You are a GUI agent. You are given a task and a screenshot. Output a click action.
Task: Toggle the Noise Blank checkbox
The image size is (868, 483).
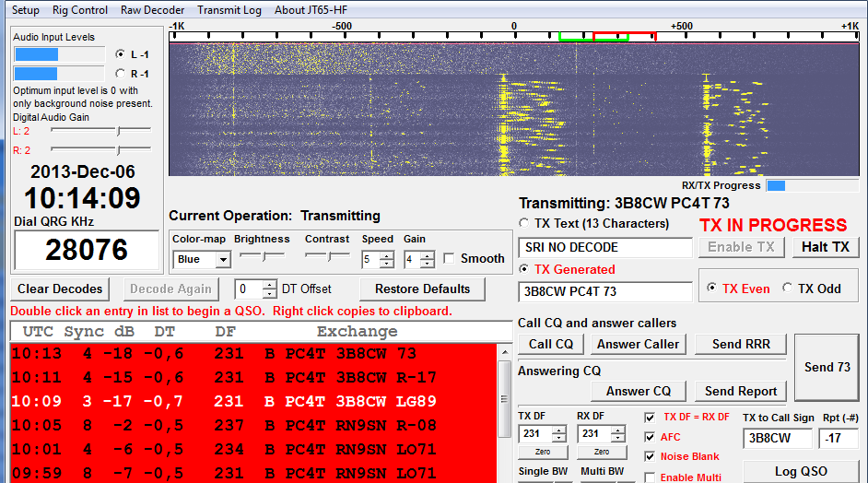(650, 456)
